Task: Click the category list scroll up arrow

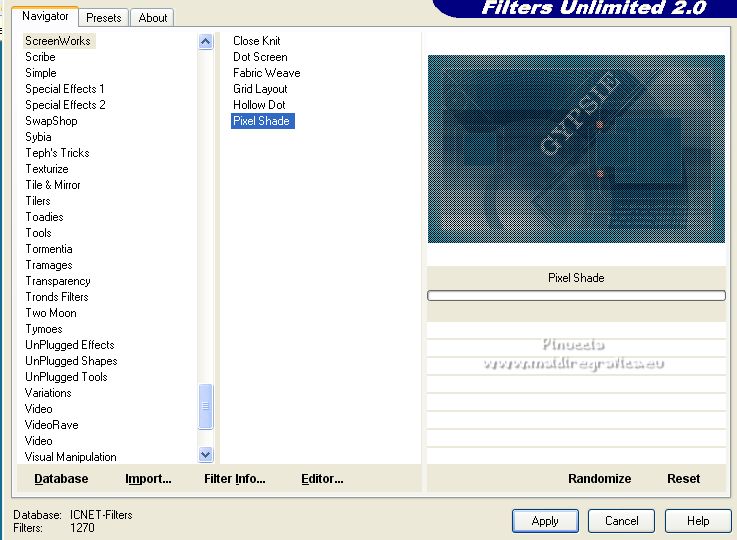Action: coord(205,42)
